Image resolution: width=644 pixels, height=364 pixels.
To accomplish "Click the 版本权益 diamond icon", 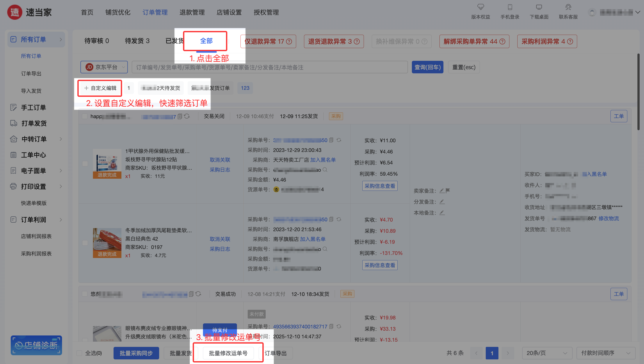I will [x=480, y=7].
